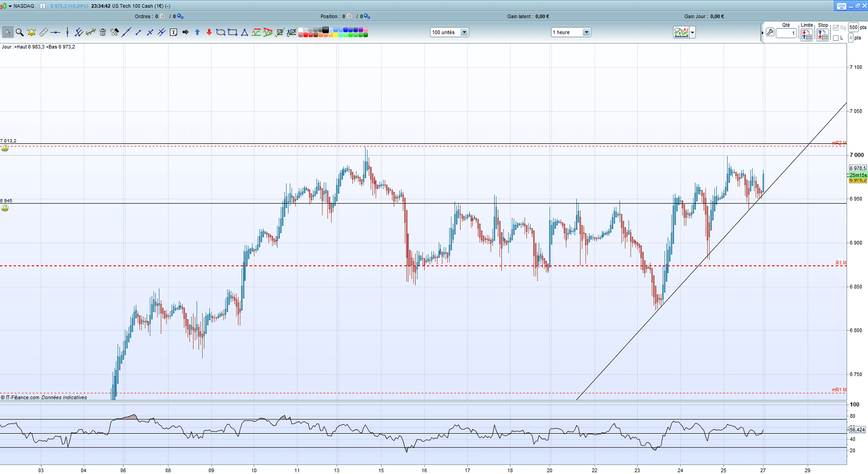Click the candlestick chart icon beside NASDAQ

(x=3, y=6)
